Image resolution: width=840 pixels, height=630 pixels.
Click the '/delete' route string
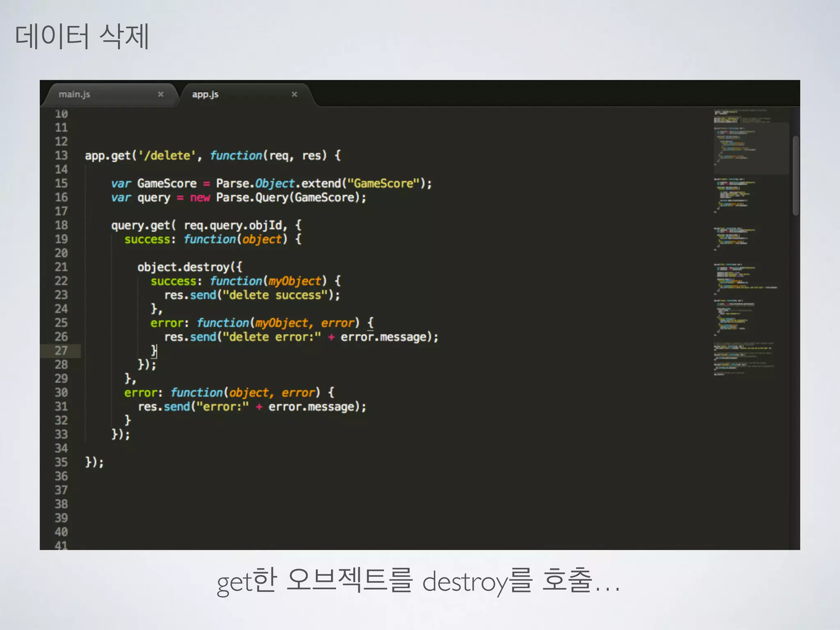coord(167,155)
